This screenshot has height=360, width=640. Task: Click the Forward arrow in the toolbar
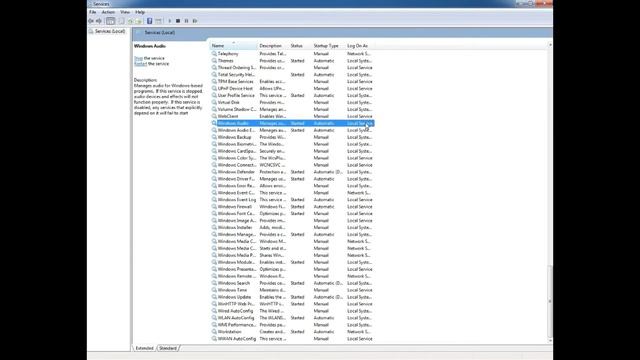click(x=99, y=21)
